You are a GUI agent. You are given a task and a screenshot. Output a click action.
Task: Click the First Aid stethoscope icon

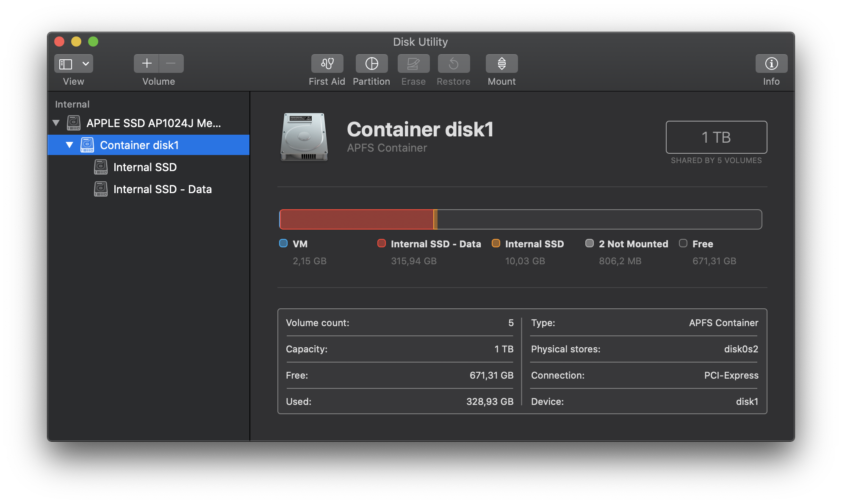pos(327,64)
